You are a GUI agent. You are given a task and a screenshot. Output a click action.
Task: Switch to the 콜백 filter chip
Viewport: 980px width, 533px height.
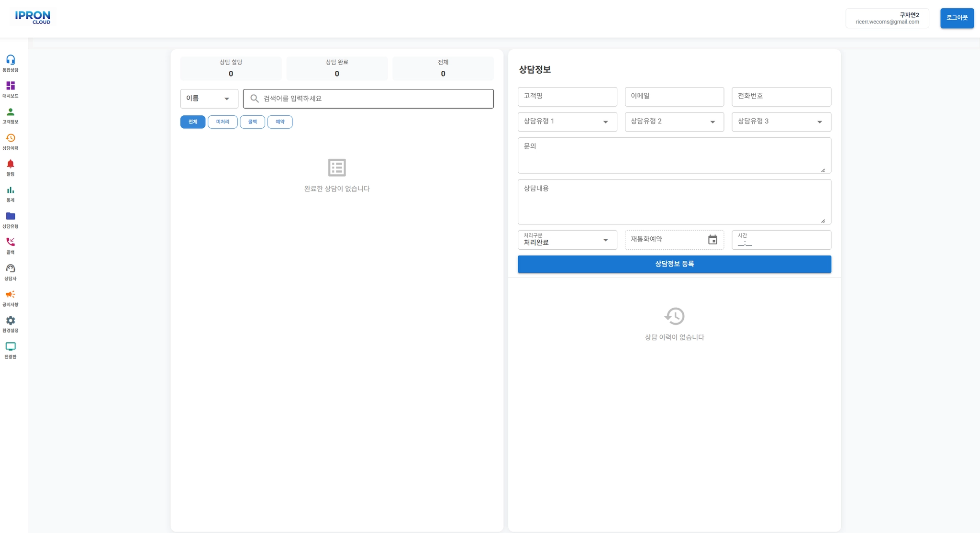pos(252,122)
